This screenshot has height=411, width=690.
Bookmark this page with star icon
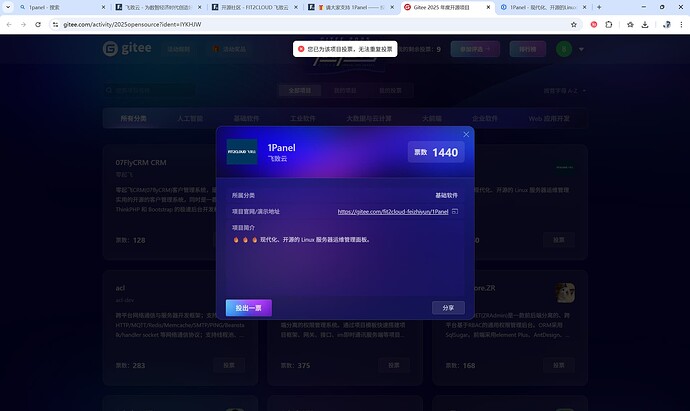point(574,24)
